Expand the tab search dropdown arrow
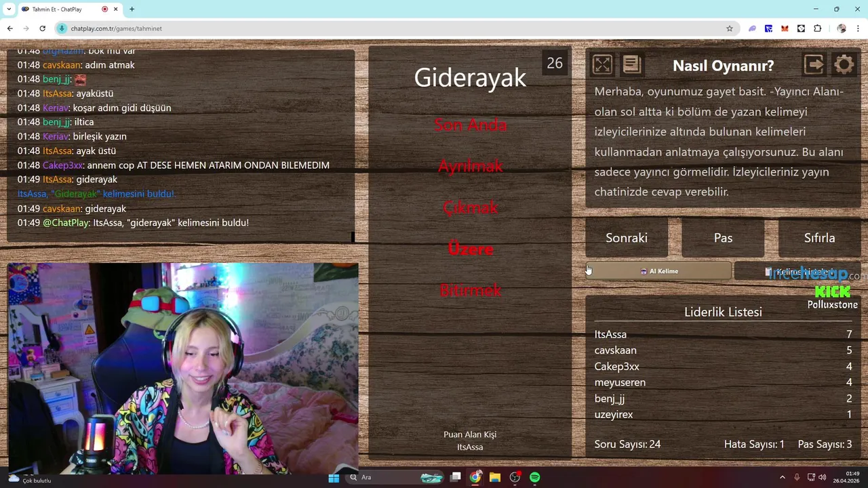This screenshot has height=488, width=868. click(8, 9)
